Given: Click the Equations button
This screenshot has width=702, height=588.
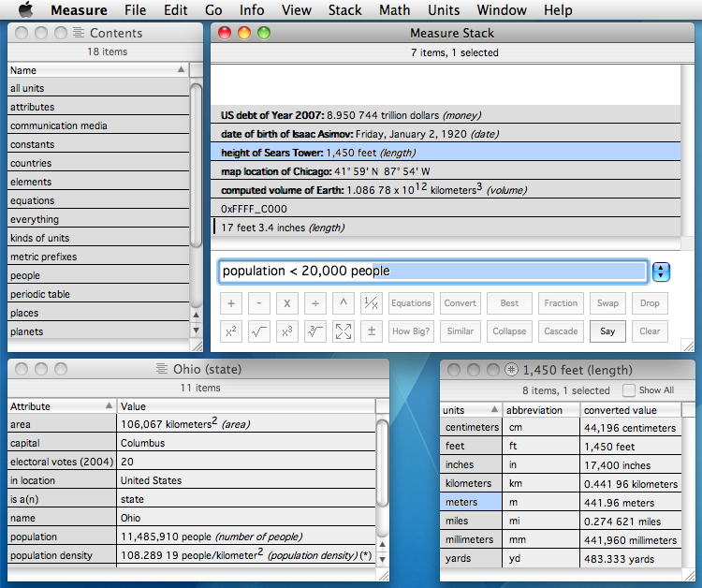Looking at the screenshot, I should pos(411,303).
